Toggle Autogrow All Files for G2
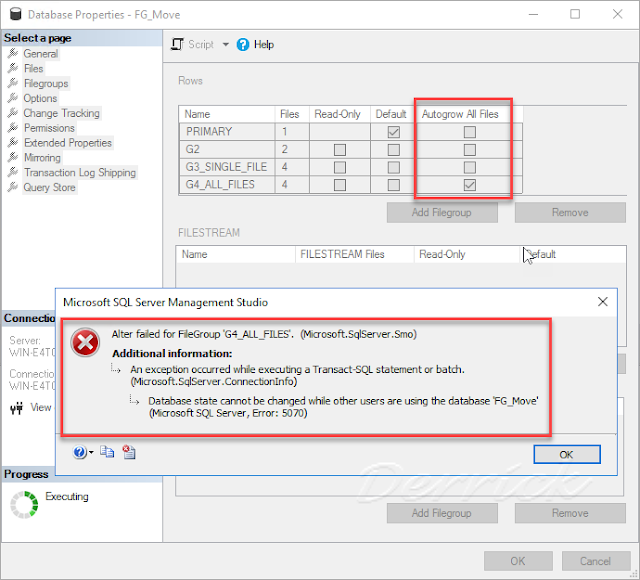Viewport: 640px width, 580px height. (469, 150)
